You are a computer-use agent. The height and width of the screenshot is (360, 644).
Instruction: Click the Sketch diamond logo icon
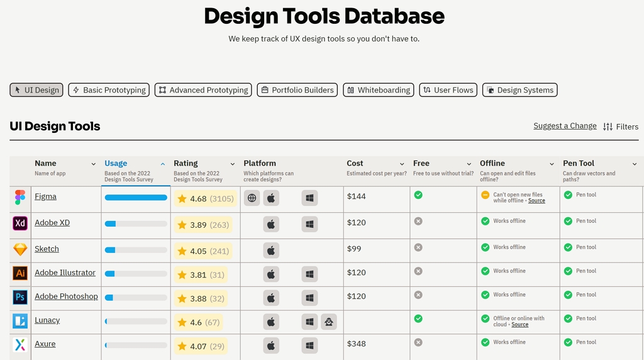coord(20,249)
